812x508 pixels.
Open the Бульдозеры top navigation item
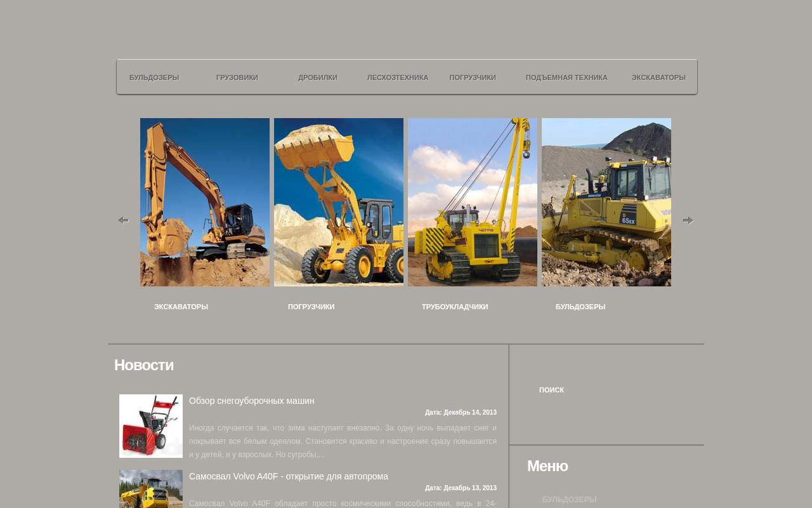[x=154, y=77]
